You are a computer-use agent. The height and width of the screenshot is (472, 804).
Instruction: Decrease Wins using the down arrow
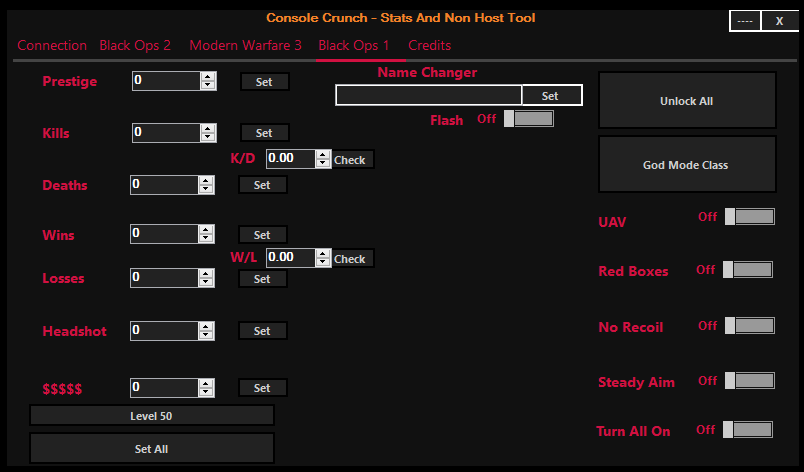(x=206, y=238)
